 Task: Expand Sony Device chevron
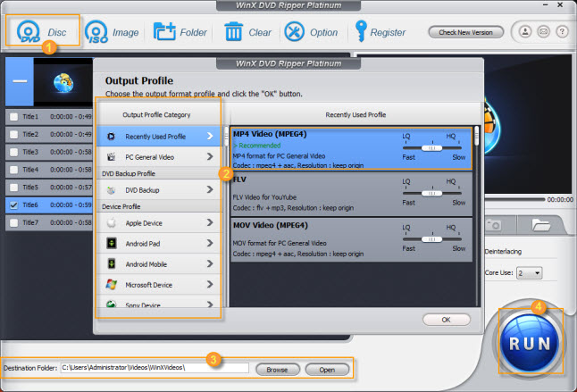coord(210,304)
